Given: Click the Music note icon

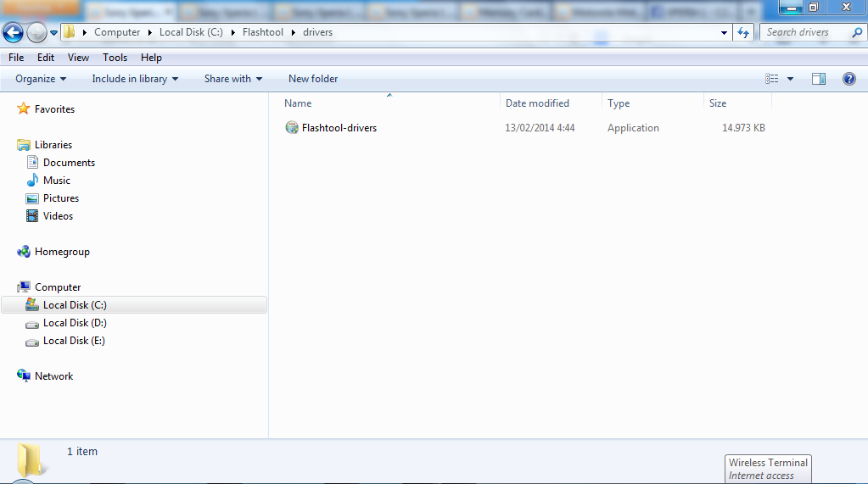Looking at the screenshot, I should (32, 180).
